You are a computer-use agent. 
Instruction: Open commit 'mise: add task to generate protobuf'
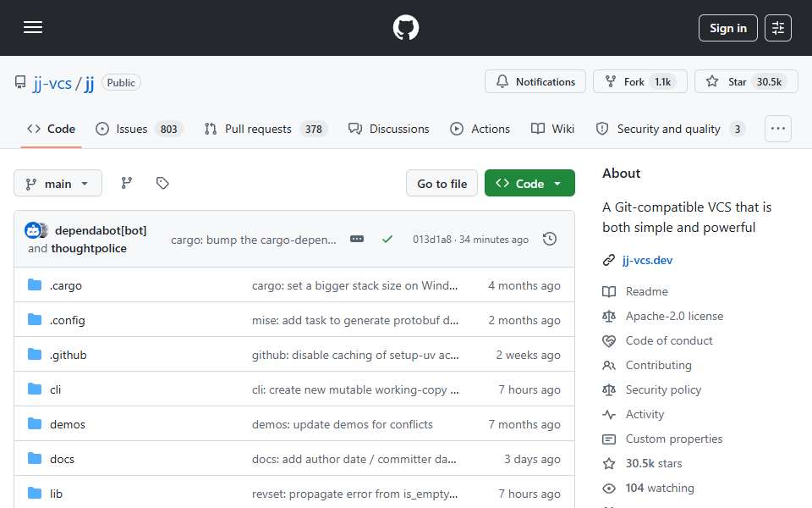pyautogui.click(x=354, y=320)
